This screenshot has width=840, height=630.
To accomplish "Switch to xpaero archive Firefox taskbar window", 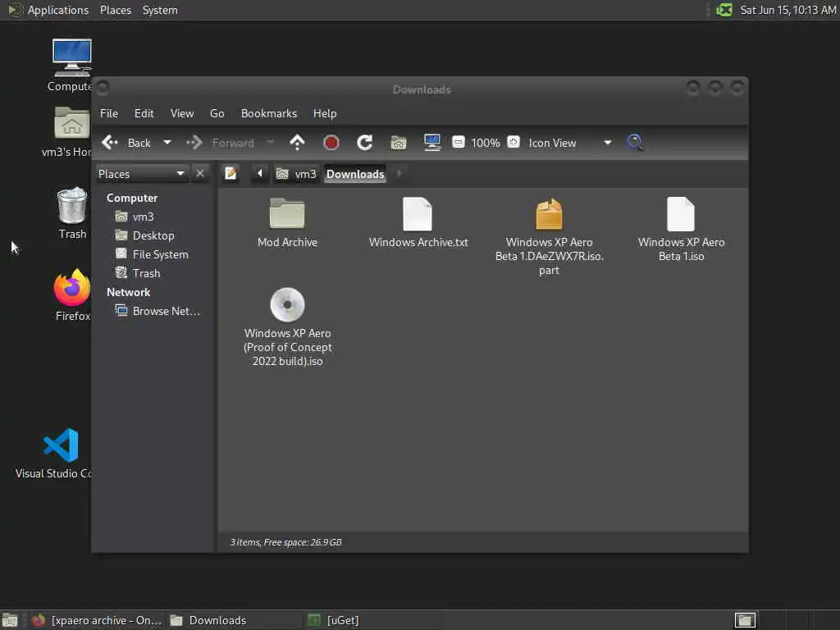I will pos(97,620).
